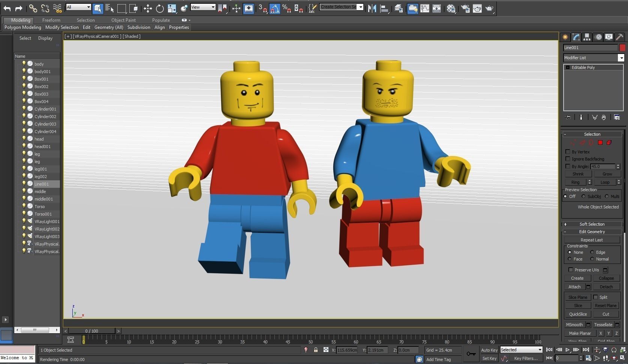Expand Editable Poly in modifier stack
The width and height of the screenshot is (628, 364).
pos(568,67)
